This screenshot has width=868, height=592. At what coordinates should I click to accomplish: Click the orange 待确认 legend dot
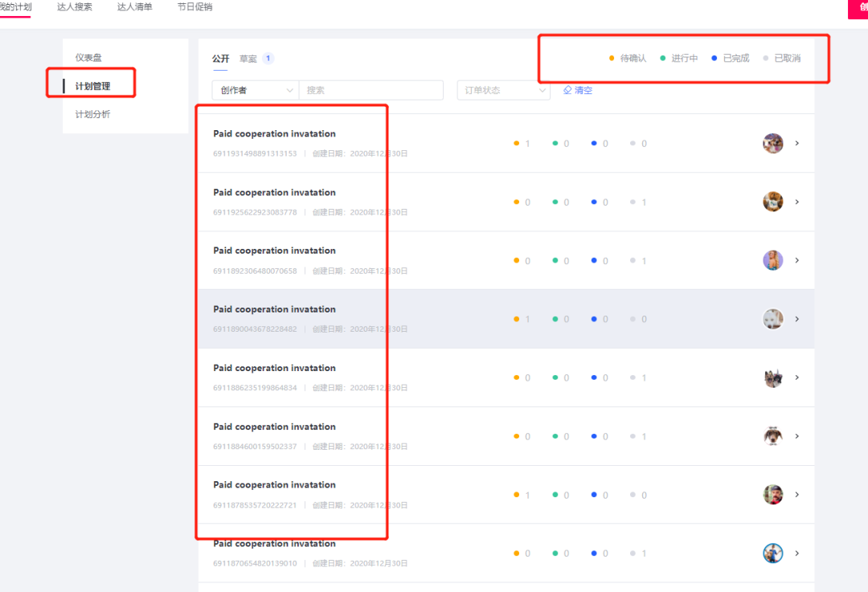pyautogui.click(x=612, y=59)
